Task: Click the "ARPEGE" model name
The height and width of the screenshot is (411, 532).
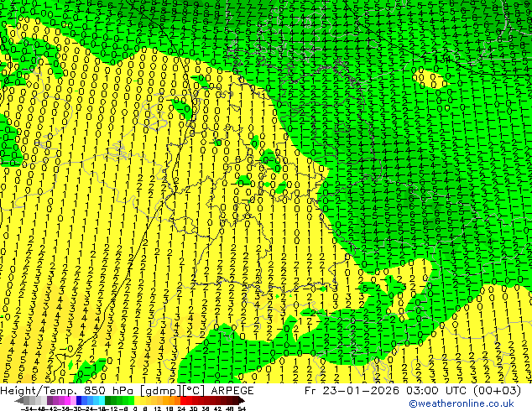Action: [x=232, y=391]
